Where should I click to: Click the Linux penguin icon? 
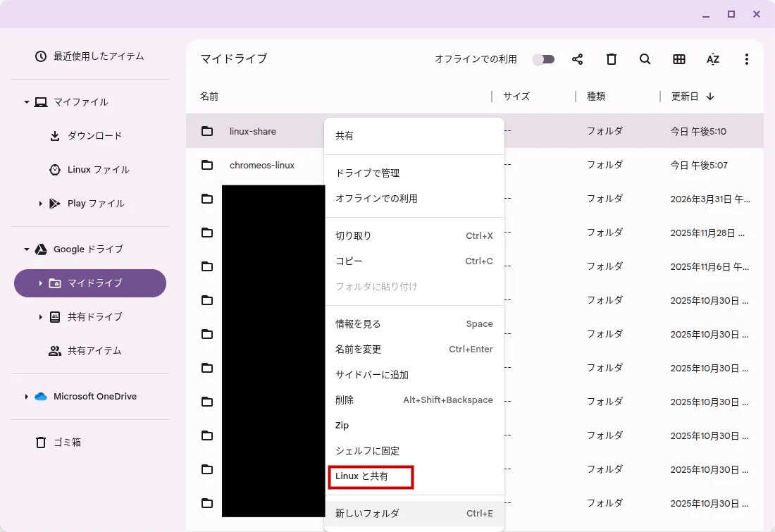(x=55, y=170)
